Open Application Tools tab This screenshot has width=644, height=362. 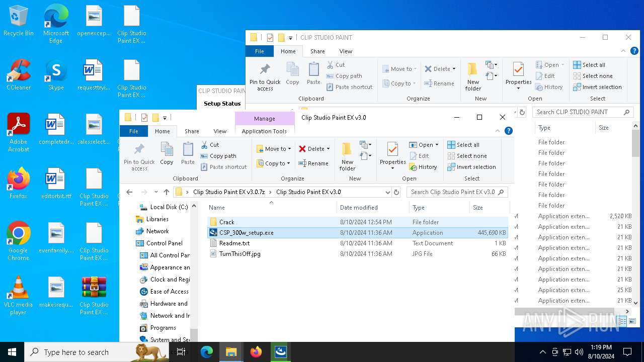(264, 131)
